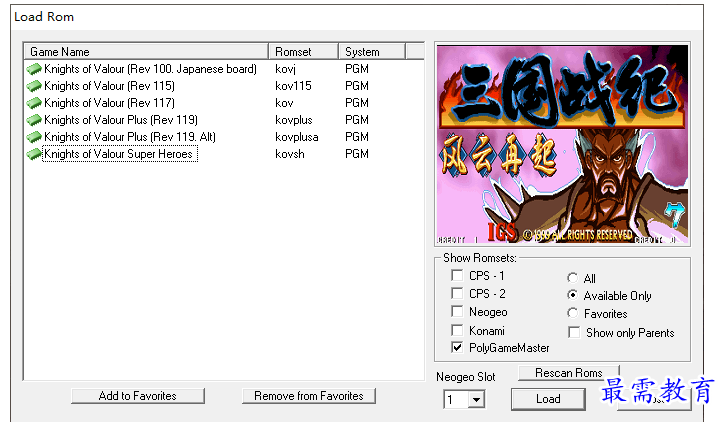Enable Show only Parents
The image size is (723, 422).
(574, 333)
